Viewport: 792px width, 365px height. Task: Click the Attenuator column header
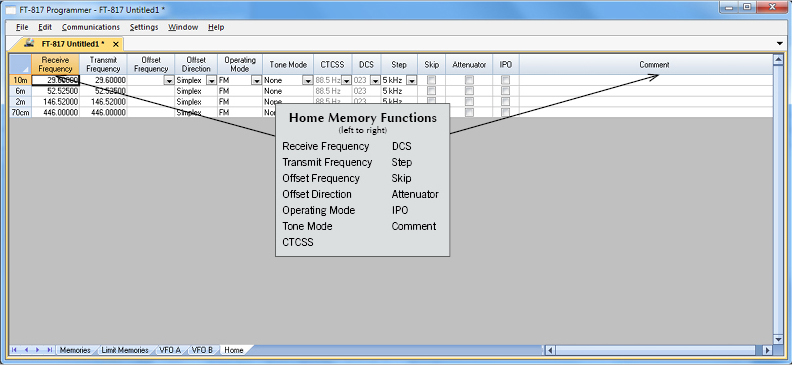coord(469,65)
